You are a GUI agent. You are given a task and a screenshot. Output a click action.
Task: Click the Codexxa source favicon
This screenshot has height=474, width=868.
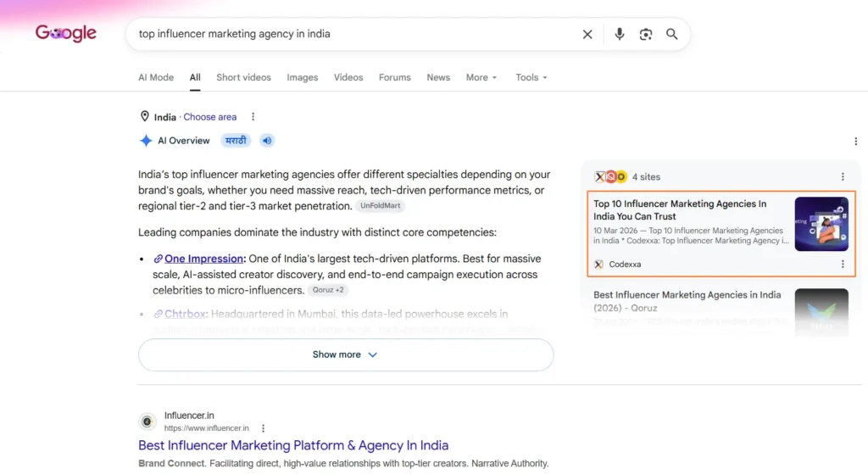tap(598, 264)
